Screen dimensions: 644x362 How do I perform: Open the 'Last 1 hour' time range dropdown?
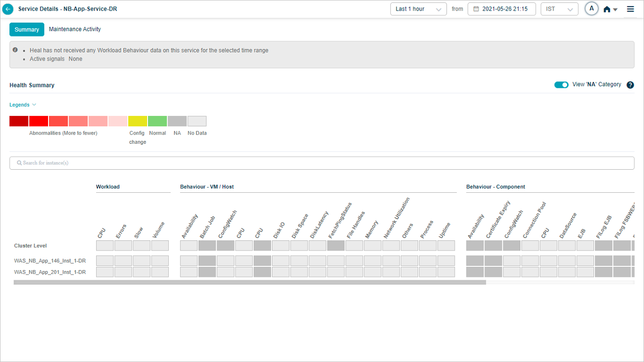tap(418, 9)
